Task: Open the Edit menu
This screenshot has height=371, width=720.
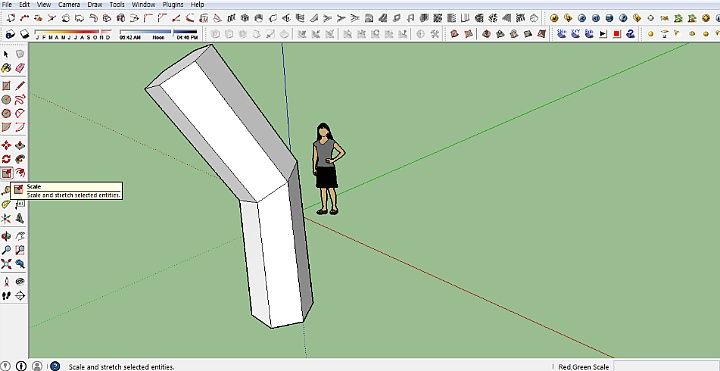Action: [24, 4]
